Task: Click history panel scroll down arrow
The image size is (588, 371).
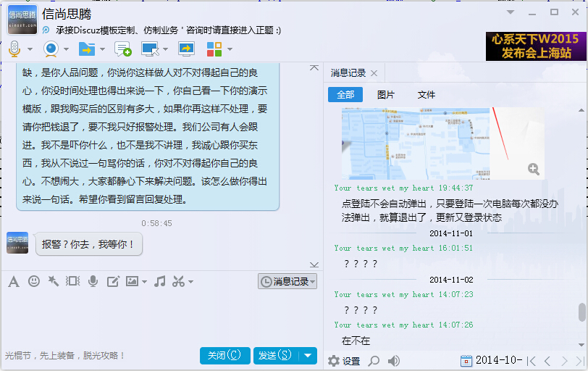Action: point(581,345)
